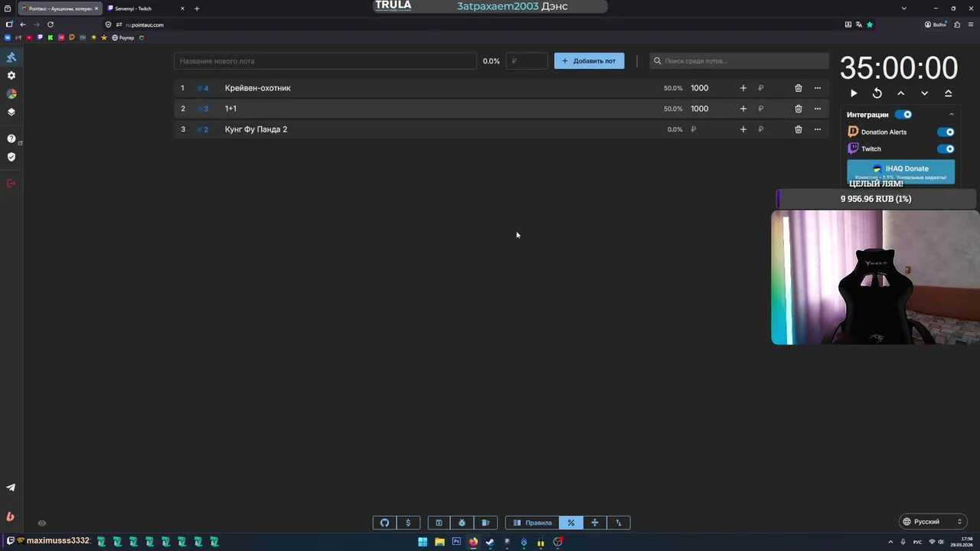Toggle the divider icon button in bottom toolbar
The image size is (980, 551).
tap(594, 523)
